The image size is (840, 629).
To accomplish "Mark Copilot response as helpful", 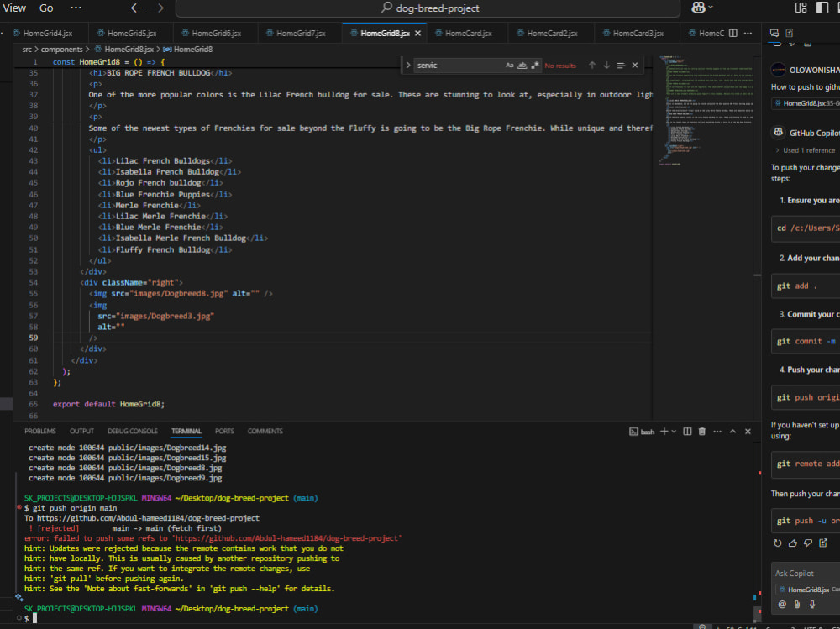I will pyautogui.click(x=793, y=543).
